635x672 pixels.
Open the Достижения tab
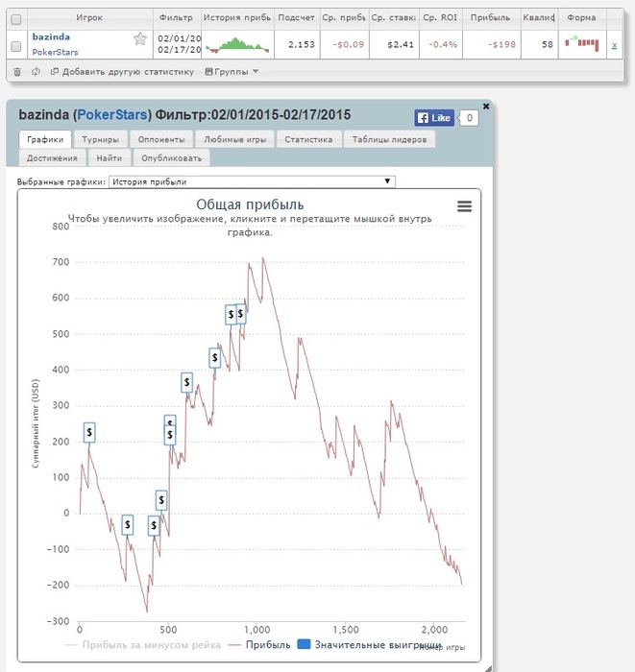point(52,158)
